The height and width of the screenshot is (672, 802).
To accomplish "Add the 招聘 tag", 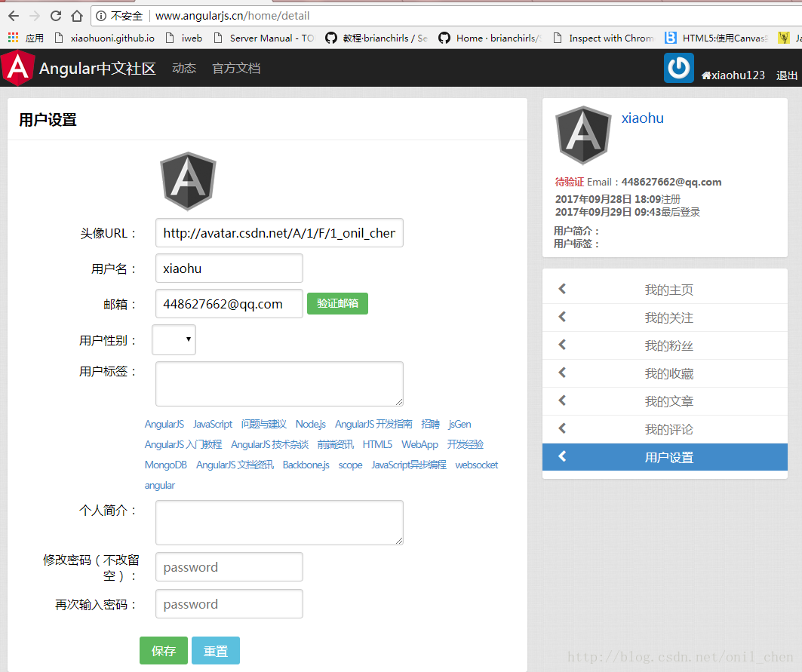I will (430, 424).
